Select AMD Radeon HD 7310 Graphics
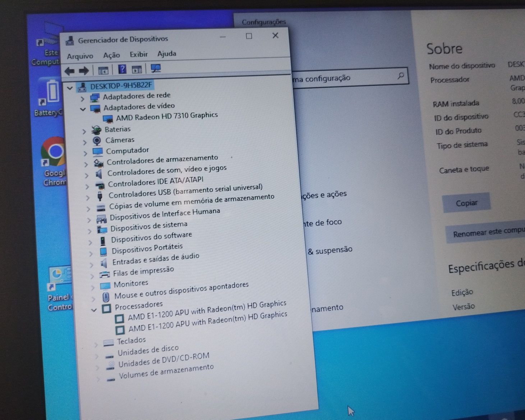The width and height of the screenshot is (525, 420). [167, 117]
